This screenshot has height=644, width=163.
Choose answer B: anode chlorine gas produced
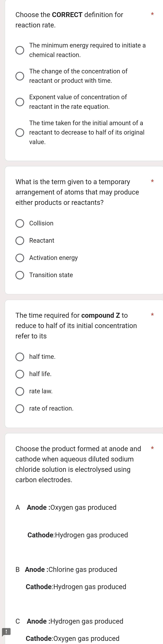click(x=71, y=569)
